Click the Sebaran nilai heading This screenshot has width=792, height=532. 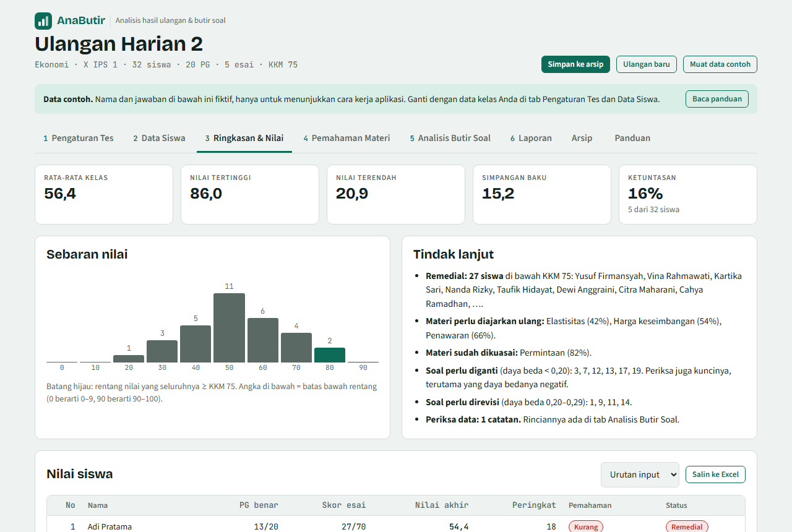[x=87, y=254]
